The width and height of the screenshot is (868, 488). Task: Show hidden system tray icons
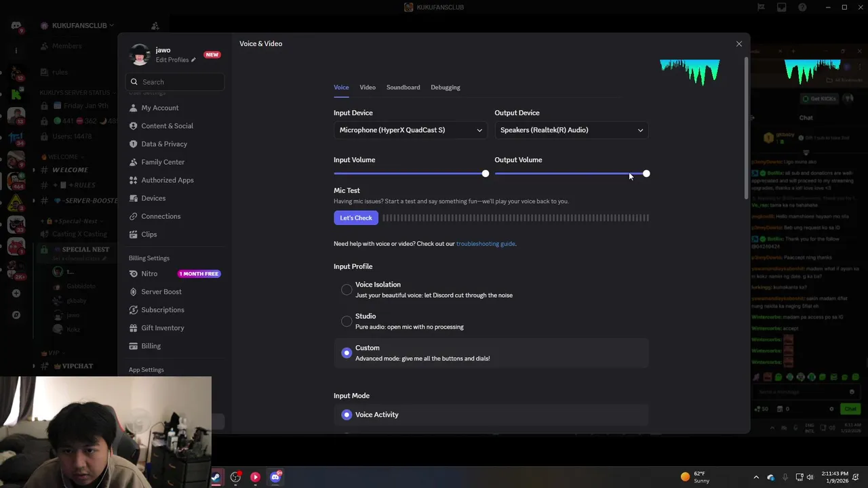coord(756,477)
